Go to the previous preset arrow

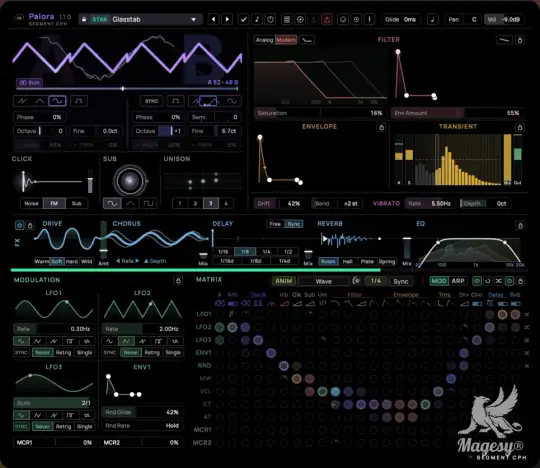(214, 19)
